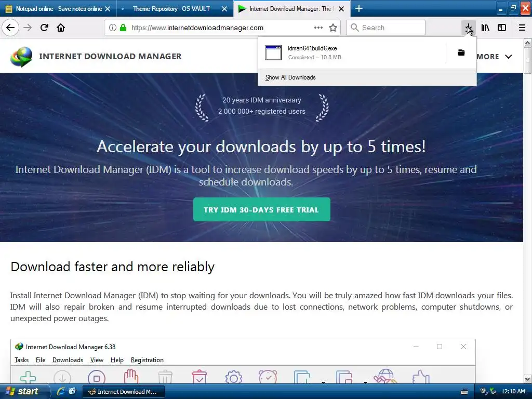The image size is (532, 399).
Task: Open File menu in IDM screenshot
Action: pyautogui.click(x=41, y=360)
